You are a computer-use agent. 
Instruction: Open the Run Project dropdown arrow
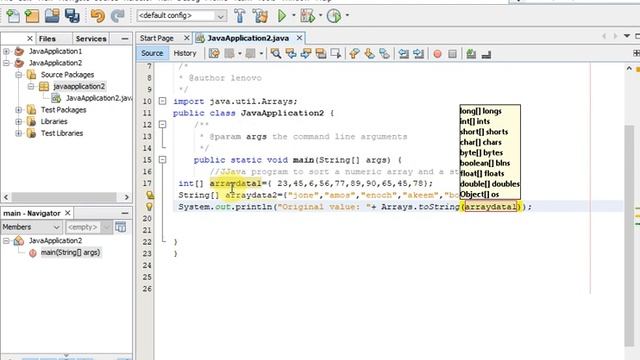[x=293, y=16]
